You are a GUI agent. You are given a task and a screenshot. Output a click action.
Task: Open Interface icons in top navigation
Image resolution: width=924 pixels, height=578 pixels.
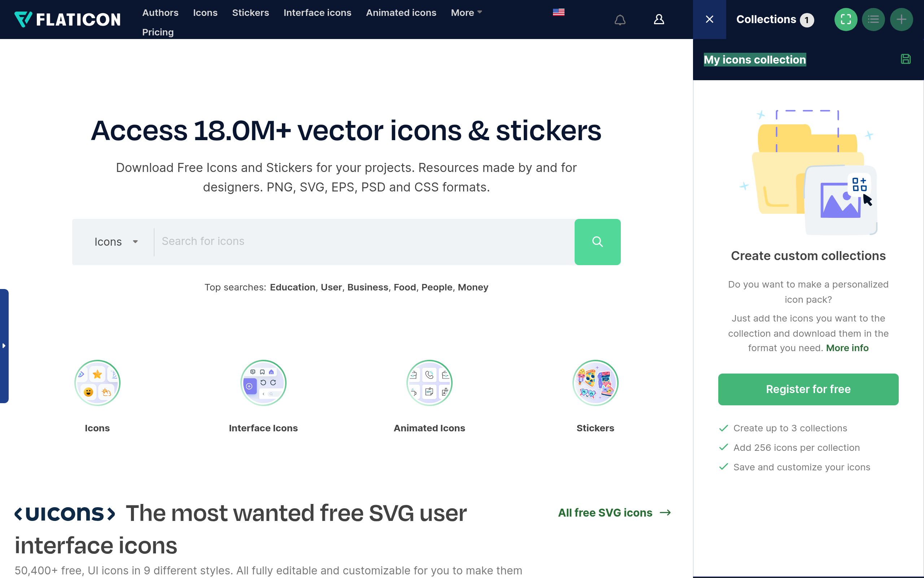317,13
